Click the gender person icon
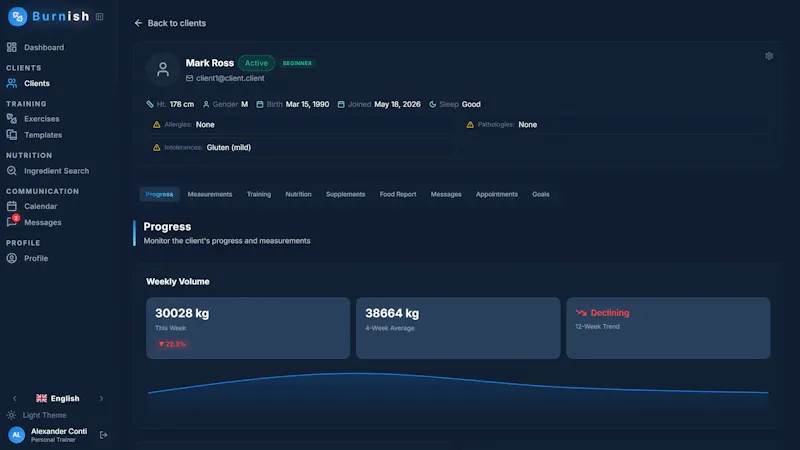Screen dimensions: 800x450 (x=206, y=104)
